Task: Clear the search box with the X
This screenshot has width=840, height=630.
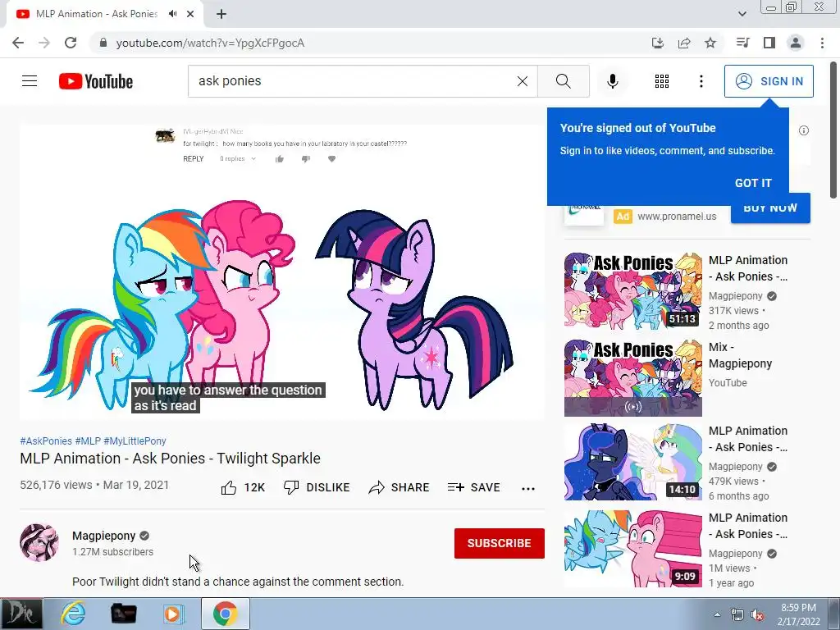Action: click(x=522, y=81)
